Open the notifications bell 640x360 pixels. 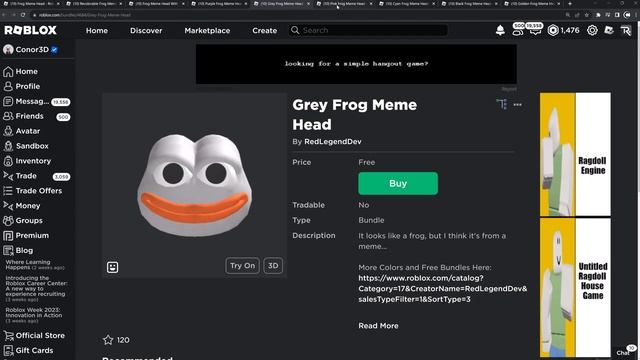click(500, 30)
